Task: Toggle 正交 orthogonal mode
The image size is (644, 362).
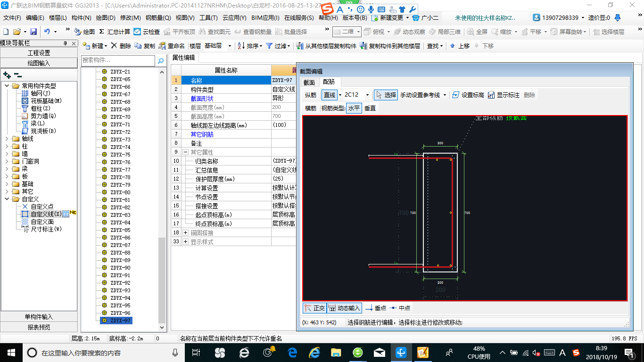Action: click(314, 308)
